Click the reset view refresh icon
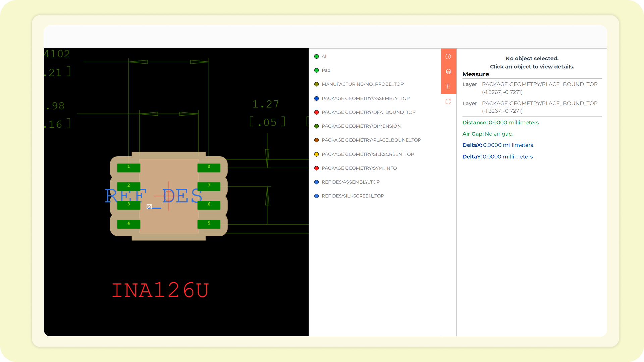 (448, 101)
